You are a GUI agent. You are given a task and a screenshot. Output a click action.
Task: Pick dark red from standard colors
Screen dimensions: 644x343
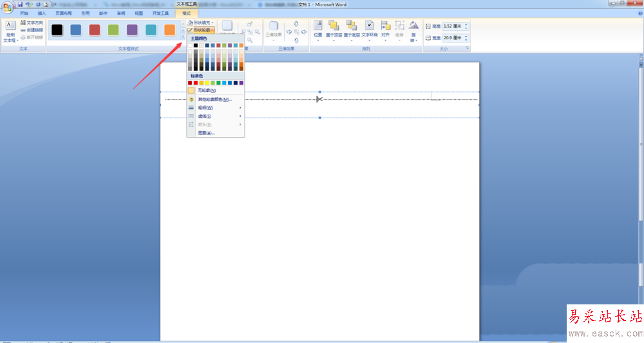(190, 83)
